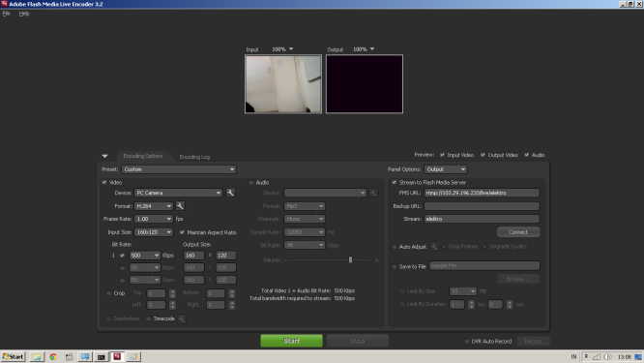The image size is (644, 363).
Task: Open the Output preview zoom dropdown
Action: pyautogui.click(x=364, y=49)
